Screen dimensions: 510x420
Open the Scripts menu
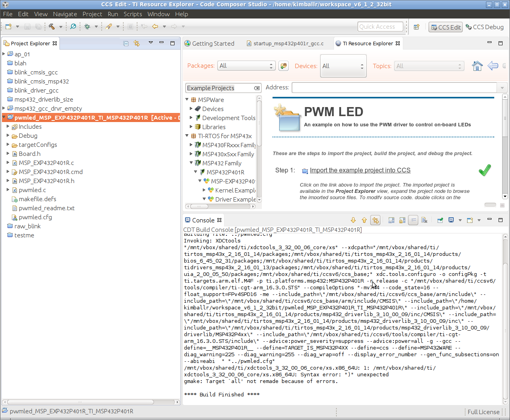[133, 14]
